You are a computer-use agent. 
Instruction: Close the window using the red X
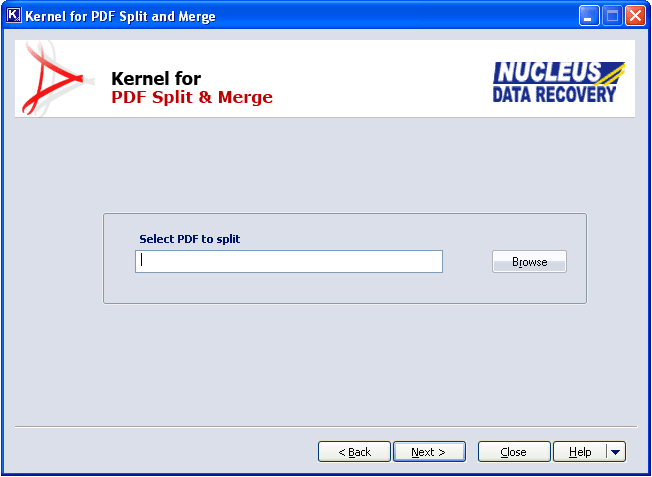(635, 16)
